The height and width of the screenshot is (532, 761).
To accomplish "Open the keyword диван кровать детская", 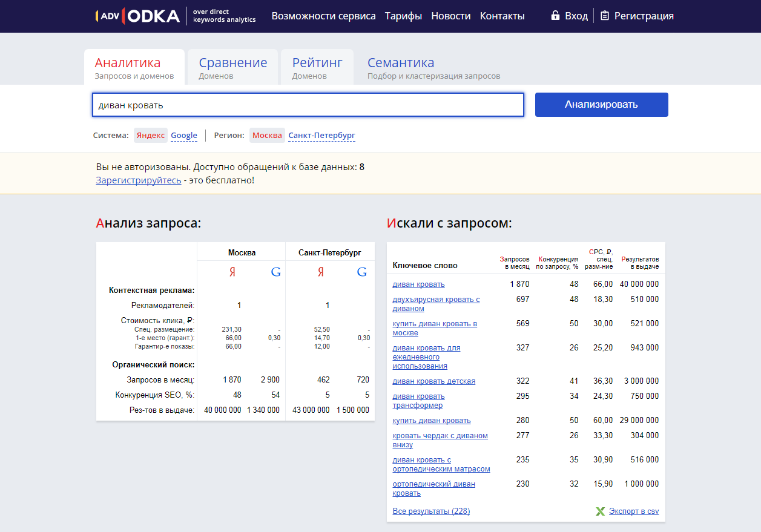I will point(433,381).
